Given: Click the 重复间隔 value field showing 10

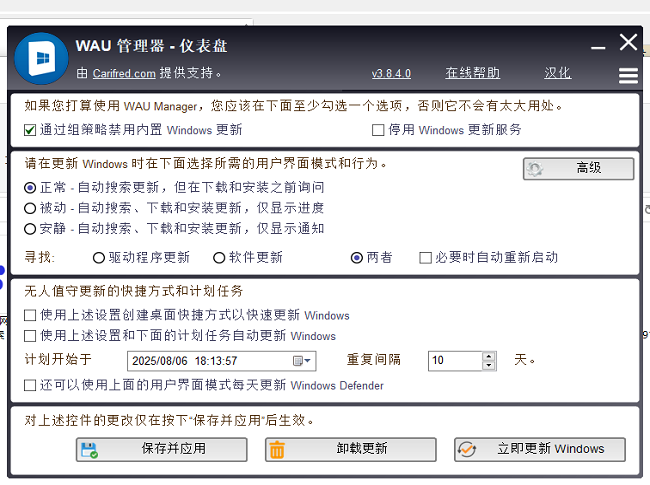Looking at the screenshot, I should pos(455,361).
